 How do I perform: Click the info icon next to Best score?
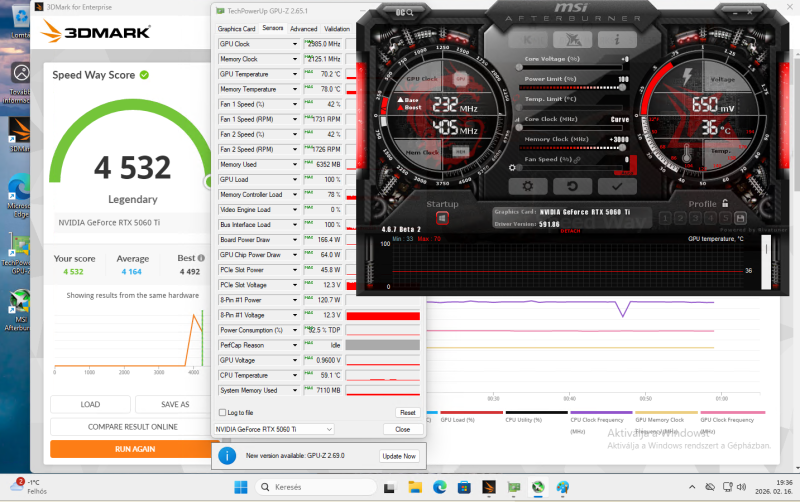(201, 258)
